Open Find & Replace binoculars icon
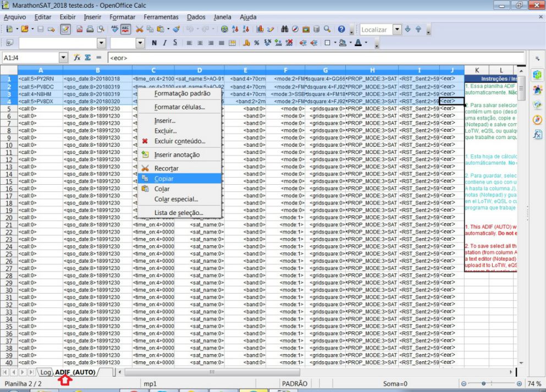 (x=284, y=30)
